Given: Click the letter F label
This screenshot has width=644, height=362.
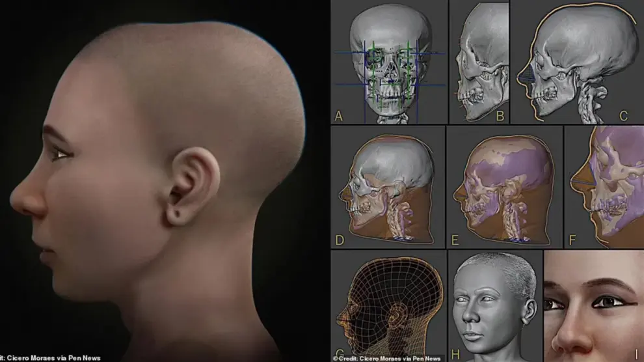Looking at the screenshot, I should tap(572, 240).
